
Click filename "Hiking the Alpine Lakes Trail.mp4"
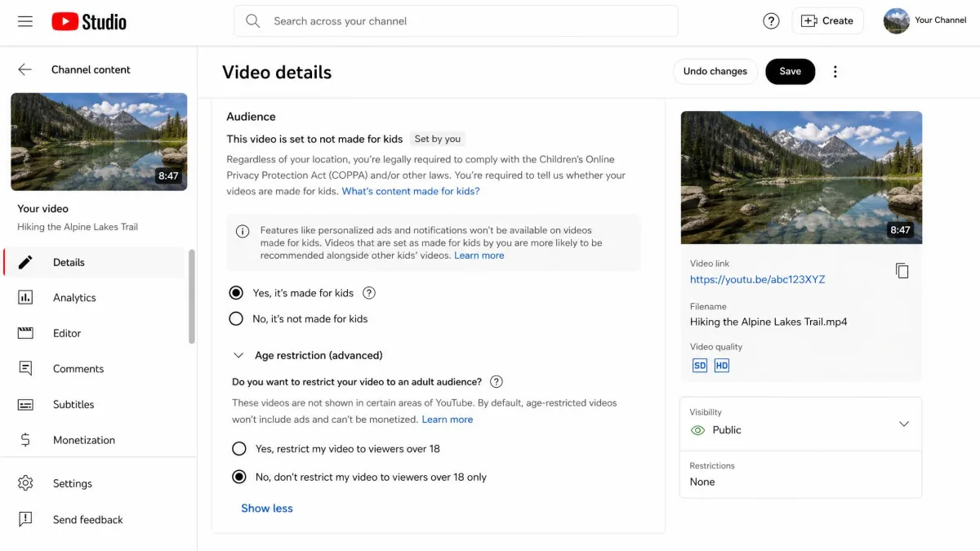point(768,322)
